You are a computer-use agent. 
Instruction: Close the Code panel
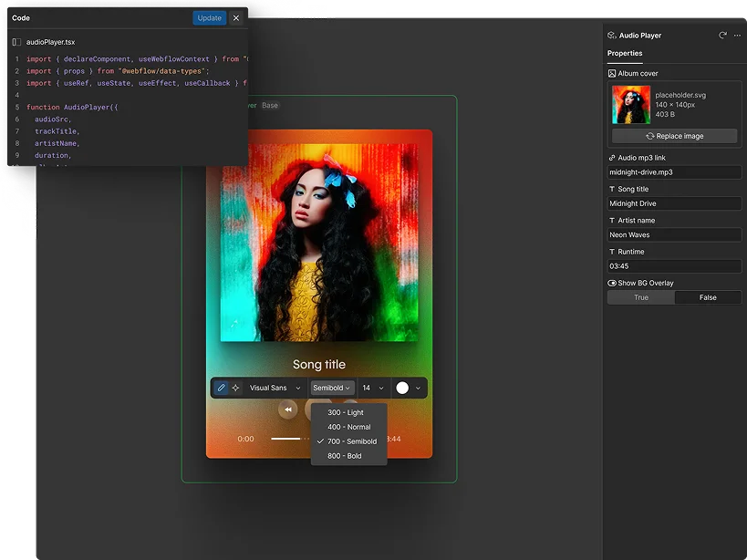coord(236,18)
